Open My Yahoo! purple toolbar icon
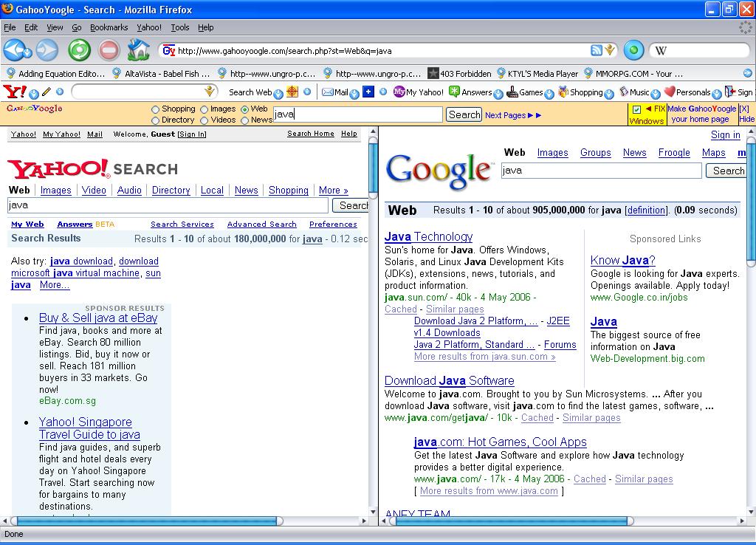Image resolution: width=756 pixels, height=545 pixels. point(399,92)
